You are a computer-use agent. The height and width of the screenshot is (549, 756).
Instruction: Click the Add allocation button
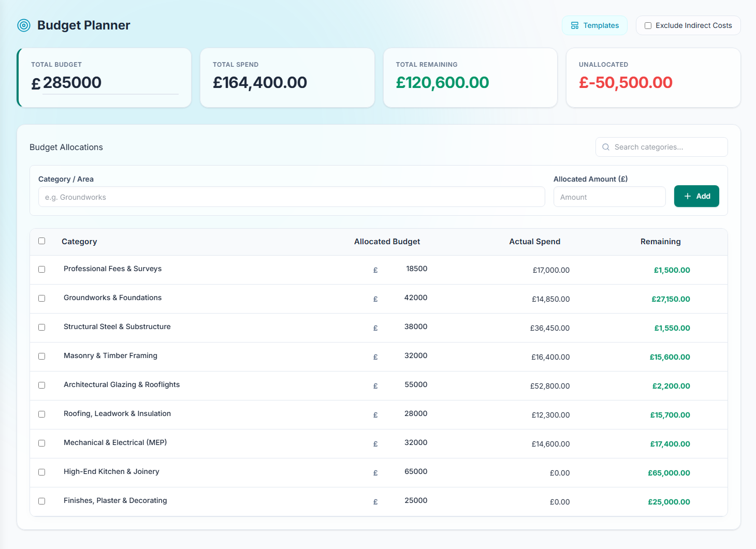(x=696, y=196)
